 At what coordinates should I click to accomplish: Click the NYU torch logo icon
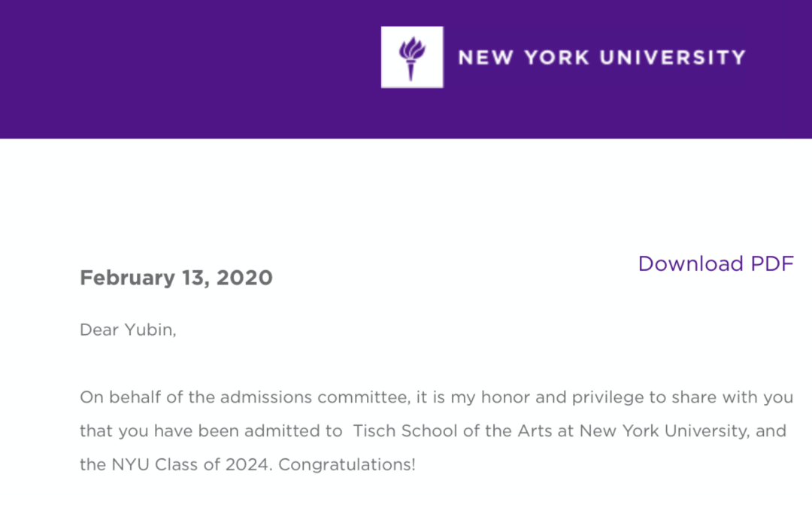coord(412,57)
